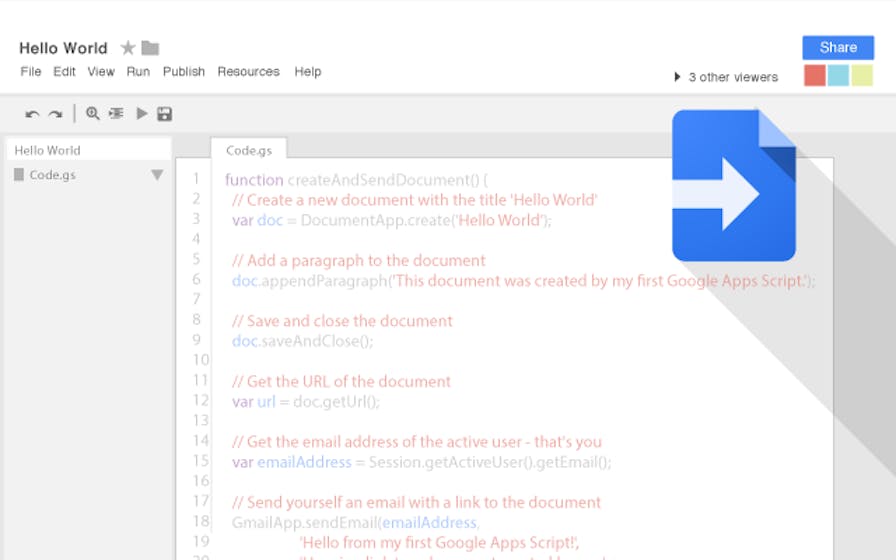896x560 pixels.
Task: Open the Publish menu
Action: (x=184, y=72)
